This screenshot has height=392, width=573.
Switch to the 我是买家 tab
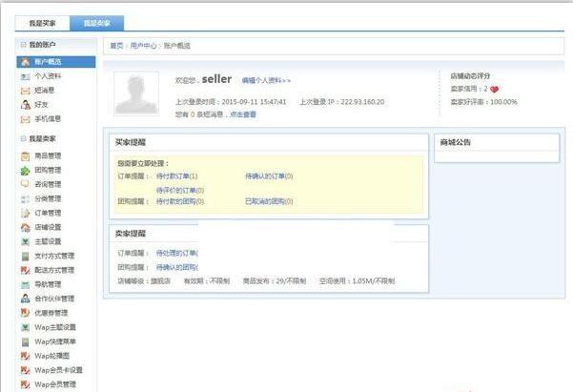pos(42,23)
